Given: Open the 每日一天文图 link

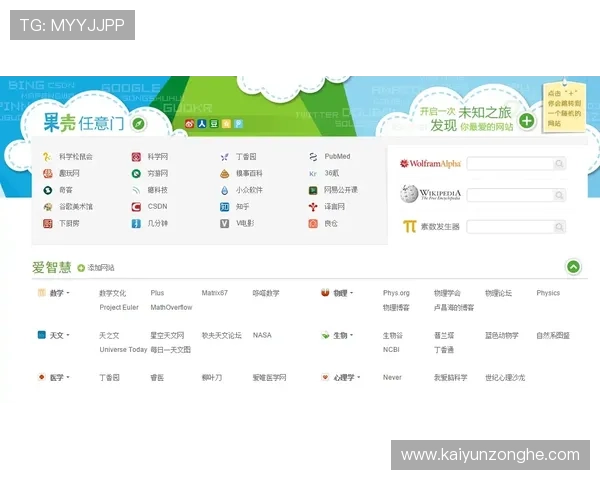Looking at the screenshot, I should pos(170,349).
